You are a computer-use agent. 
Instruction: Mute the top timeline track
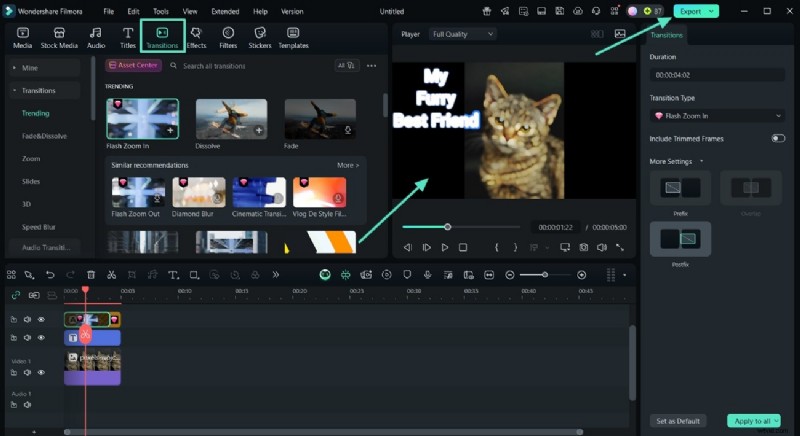28,319
